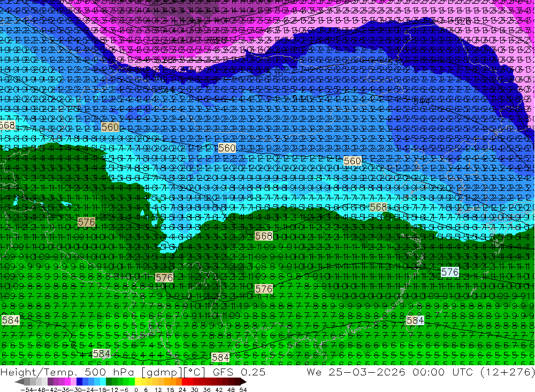This screenshot has height=392, width=535.
Task: Click the '0' value on the color scale
Action: (x=136, y=390)
